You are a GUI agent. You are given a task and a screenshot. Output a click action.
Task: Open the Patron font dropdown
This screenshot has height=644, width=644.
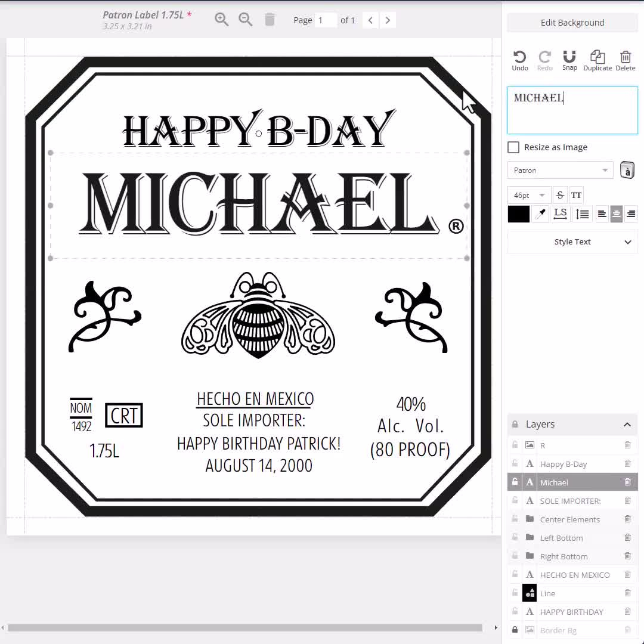[560, 170]
